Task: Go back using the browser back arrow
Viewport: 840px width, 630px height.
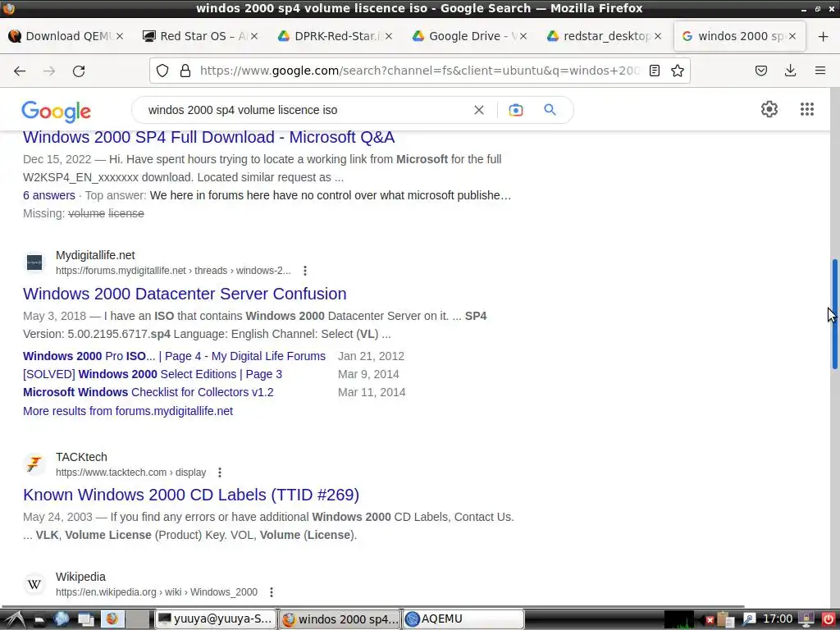Action: [x=20, y=71]
